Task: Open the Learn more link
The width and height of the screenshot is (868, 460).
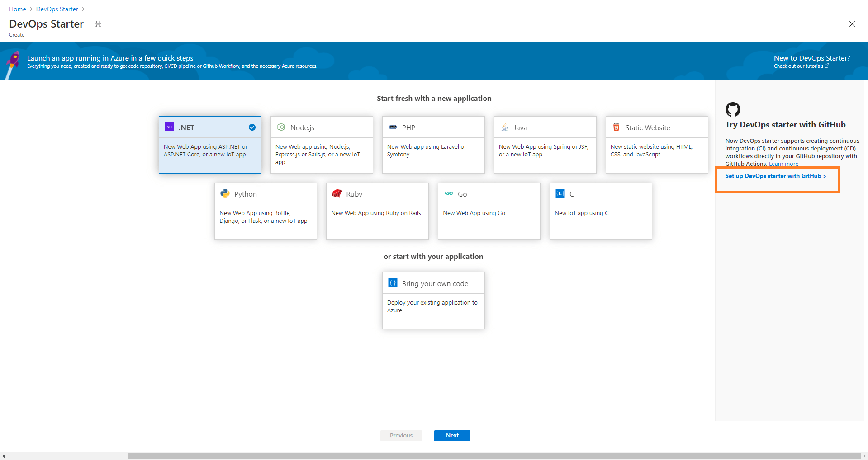Action: tap(783, 164)
